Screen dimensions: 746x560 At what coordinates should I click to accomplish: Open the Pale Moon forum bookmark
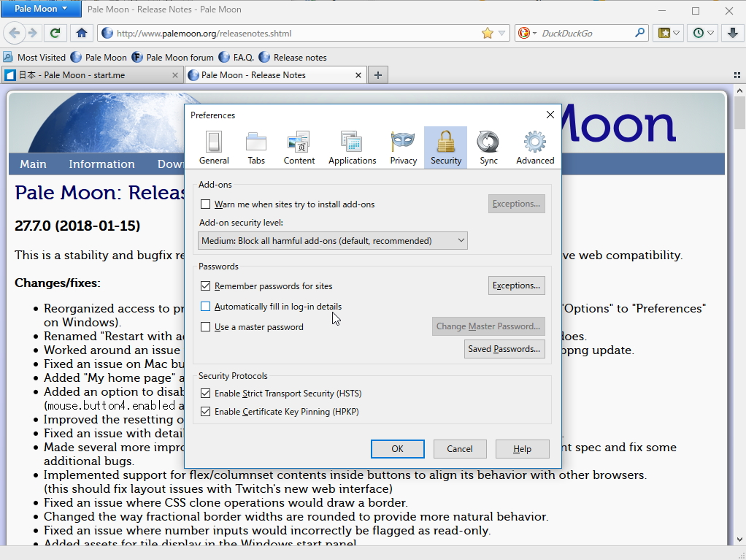(x=173, y=58)
